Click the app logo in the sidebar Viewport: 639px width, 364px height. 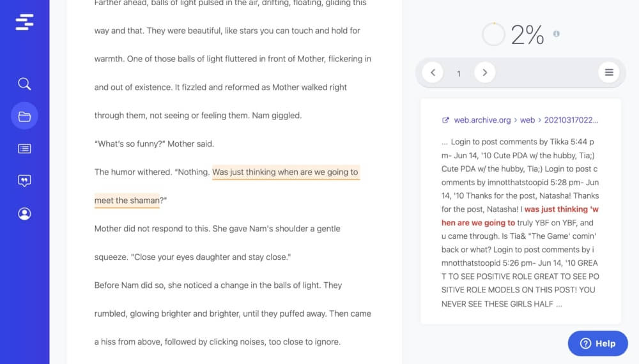tap(24, 22)
